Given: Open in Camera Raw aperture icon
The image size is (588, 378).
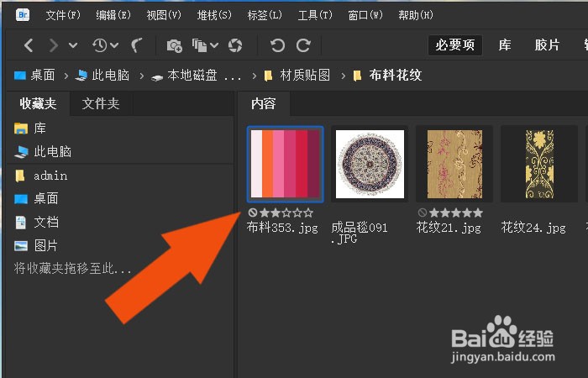Looking at the screenshot, I should pos(235,45).
